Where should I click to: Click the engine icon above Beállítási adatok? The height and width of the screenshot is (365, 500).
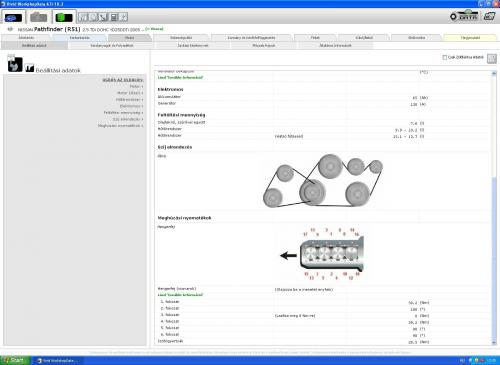15,65
